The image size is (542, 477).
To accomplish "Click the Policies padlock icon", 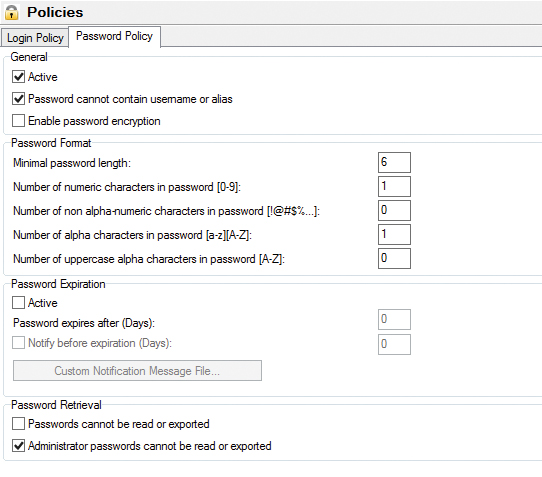I will 11,12.
